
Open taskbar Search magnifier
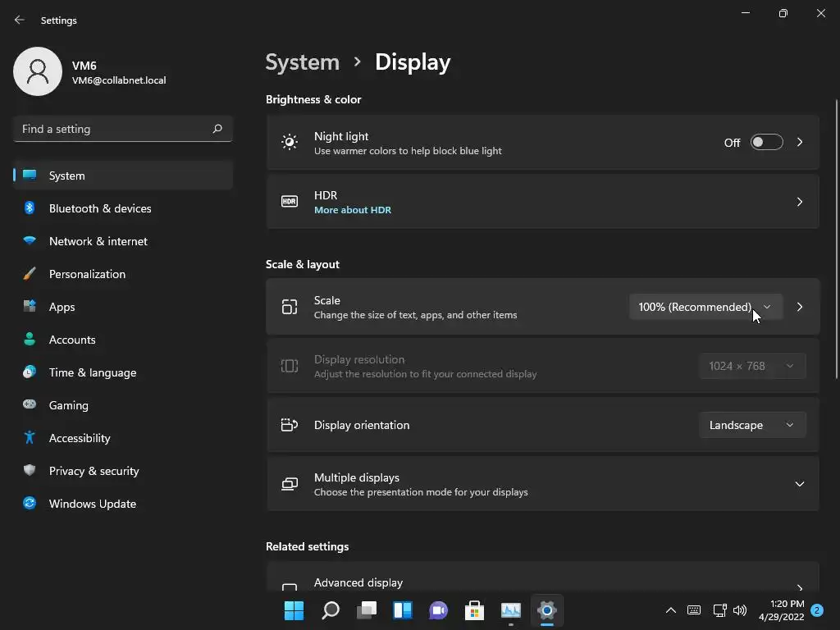click(330, 610)
